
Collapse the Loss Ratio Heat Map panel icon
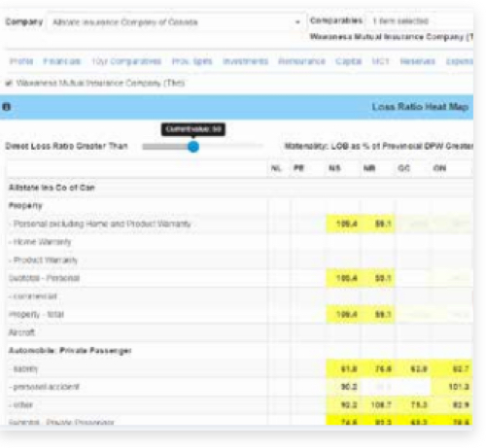(x=7, y=107)
